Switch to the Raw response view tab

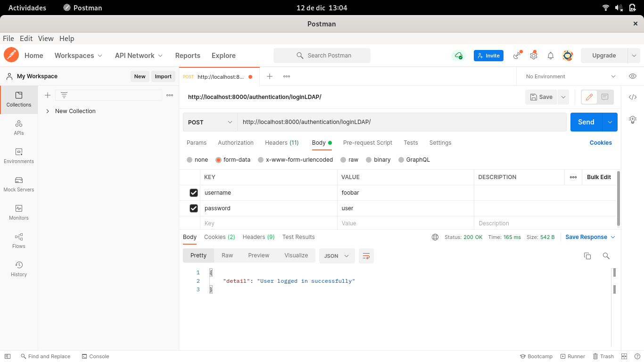[x=227, y=255]
